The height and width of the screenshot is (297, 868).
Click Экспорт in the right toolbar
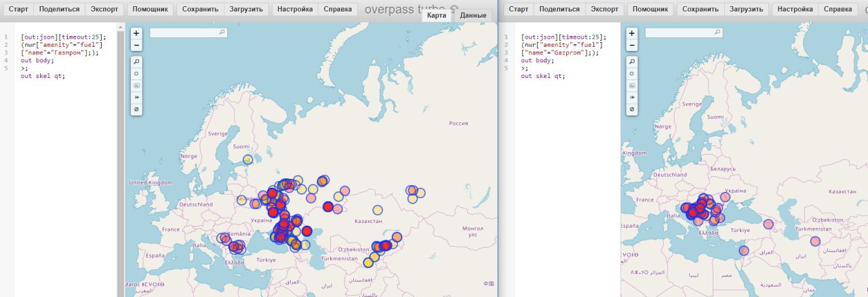tap(604, 9)
